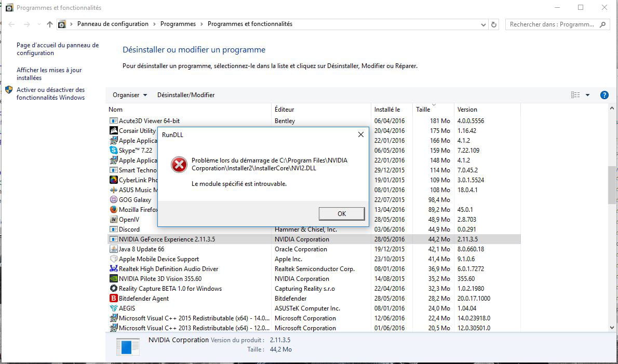Click the Realtek Semiconductor Corp. publisher cell
The height and width of the screenshot is (364, 618).
(x=315, y=268)
